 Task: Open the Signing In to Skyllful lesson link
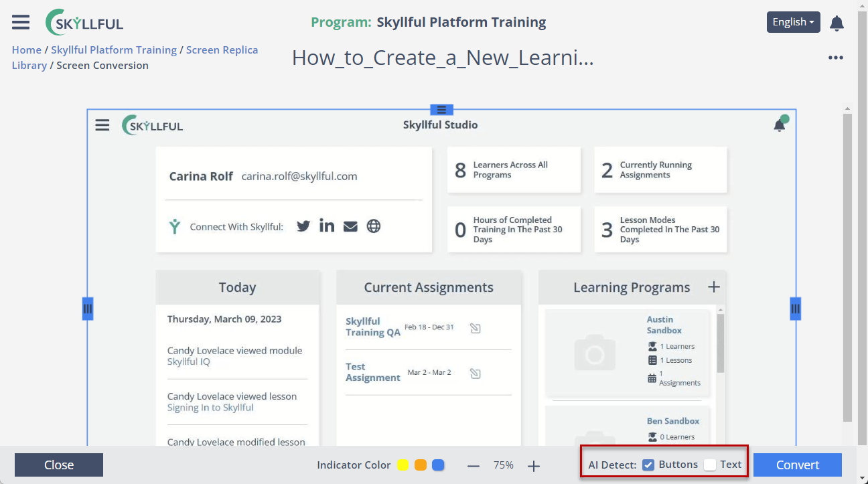(210, 408)
